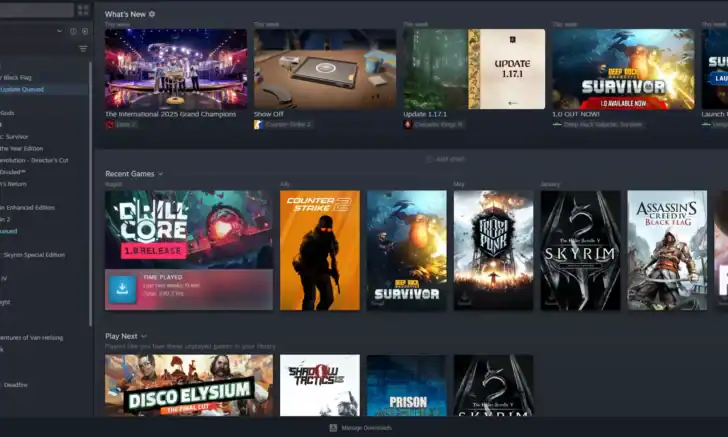Select the 'Deadfire' library entry
The width and height of the screenshot is (728, 437).
coord(44,385)
